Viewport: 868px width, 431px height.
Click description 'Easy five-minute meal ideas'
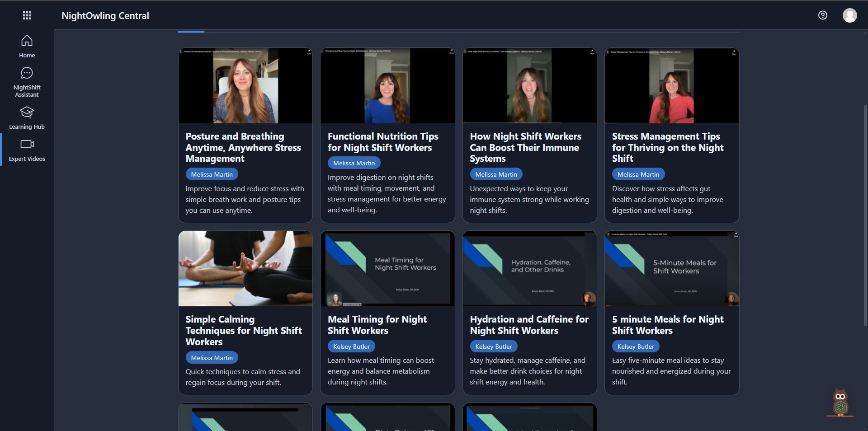tap(671, 371)
